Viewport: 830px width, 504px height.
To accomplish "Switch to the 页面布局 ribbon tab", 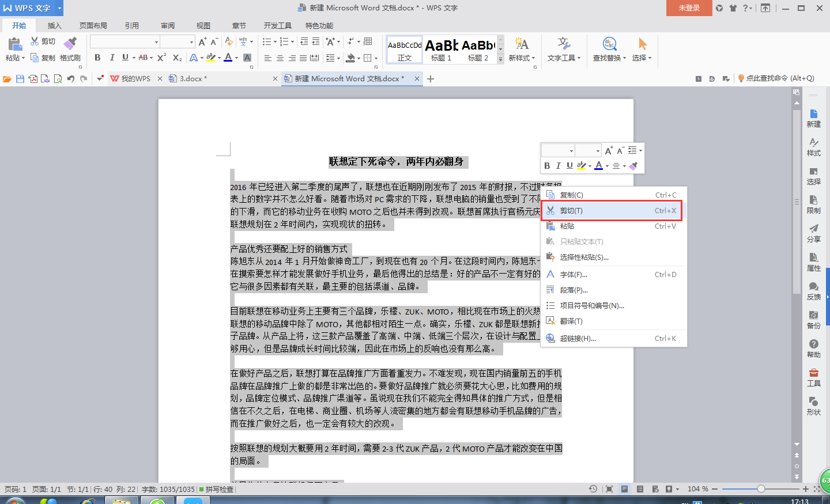I will pos(93,26).
